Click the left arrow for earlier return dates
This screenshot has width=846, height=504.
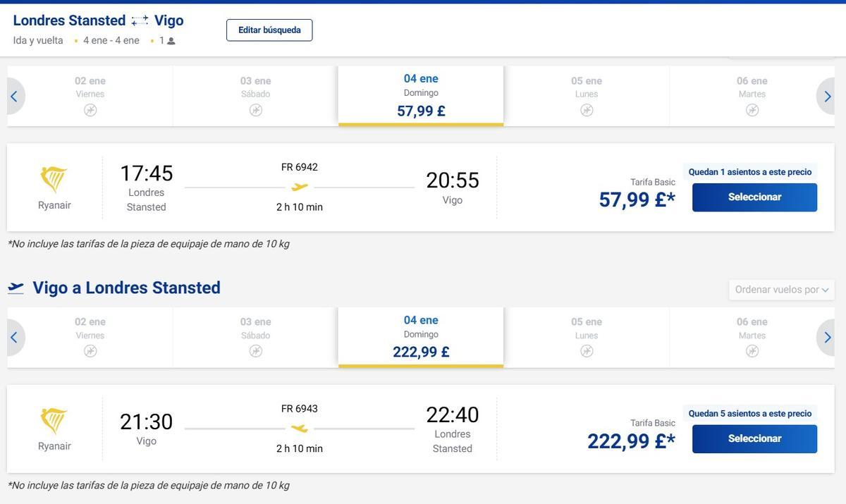tap(12, 336)
